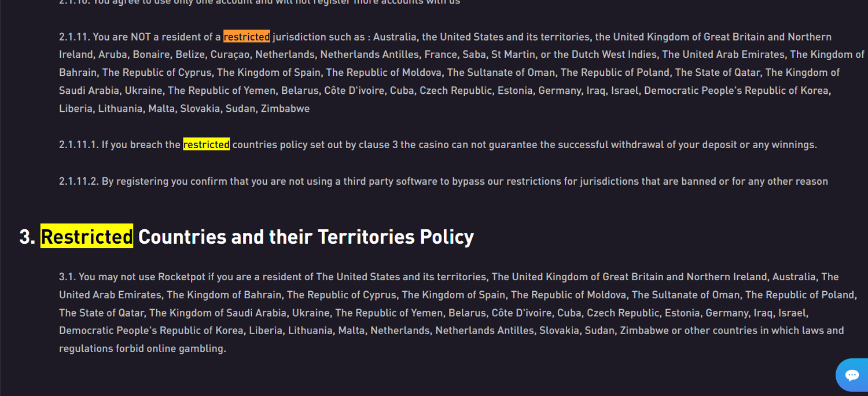Click highlighted "restricted" in clause 2.1.11.1
Viewport: 868px width, 396px height.
click(x=206, y=145)
